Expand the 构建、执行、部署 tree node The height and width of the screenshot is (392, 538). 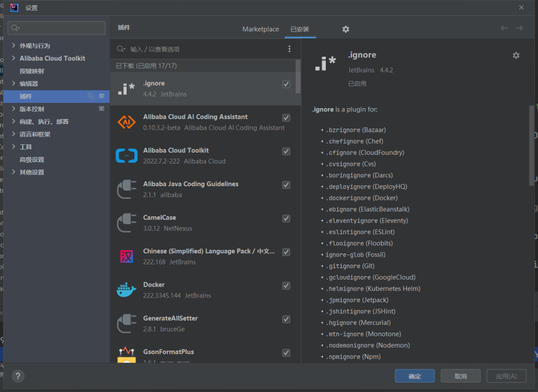point(13,121)
